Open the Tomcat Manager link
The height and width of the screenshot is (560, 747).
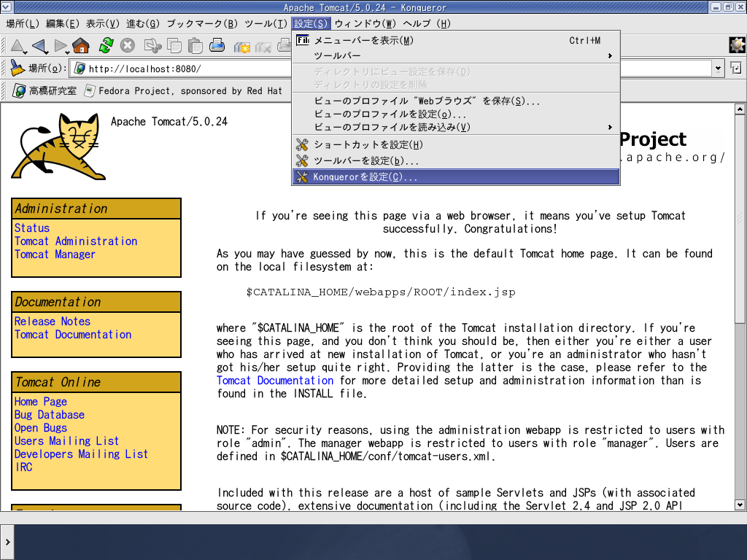(55, 254)
